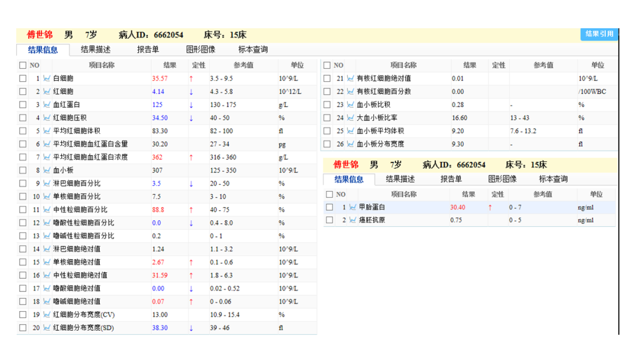
Task: Open chart icon for 红细胞分布宽度(SD)
Action: tap(47, 328)
